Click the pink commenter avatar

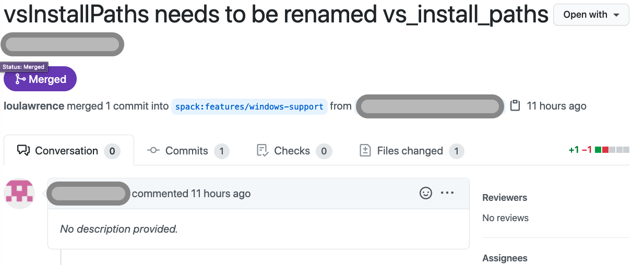(x=19, y=194)
